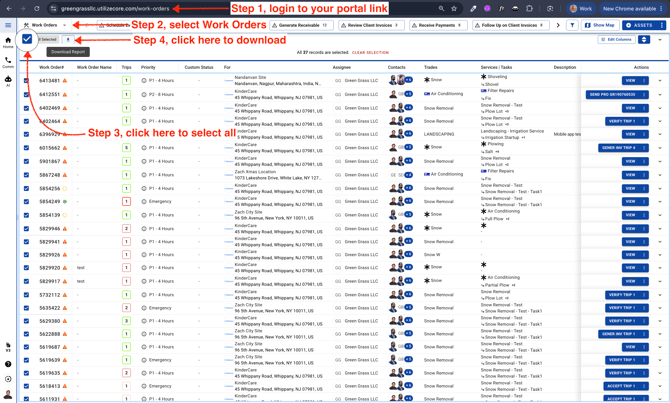Go to Home in the left sidebar
This screenshot has width=670, height=403.
pos(8,42)
